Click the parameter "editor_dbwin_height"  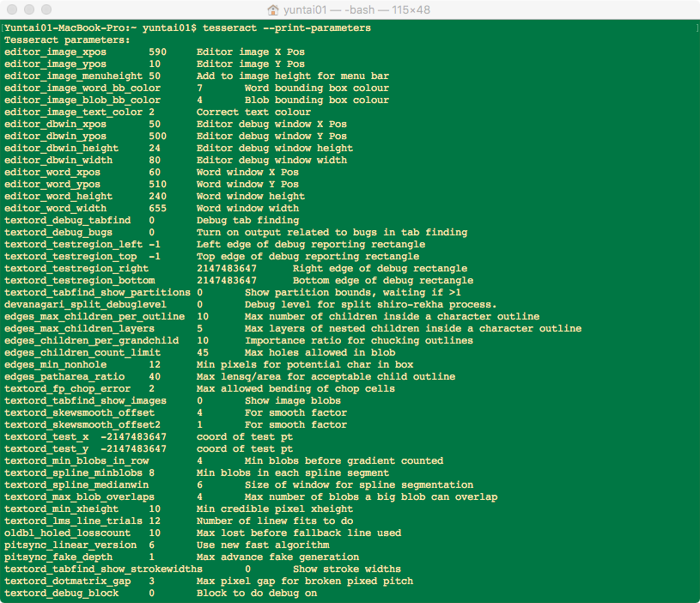(61, 149)
